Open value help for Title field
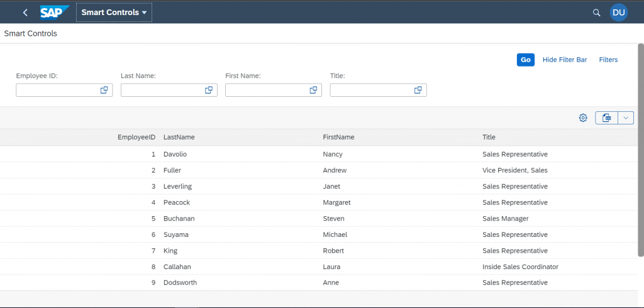The width and height of the screenshot is (644, 308). pyautogui.click(x=418, y=91)
